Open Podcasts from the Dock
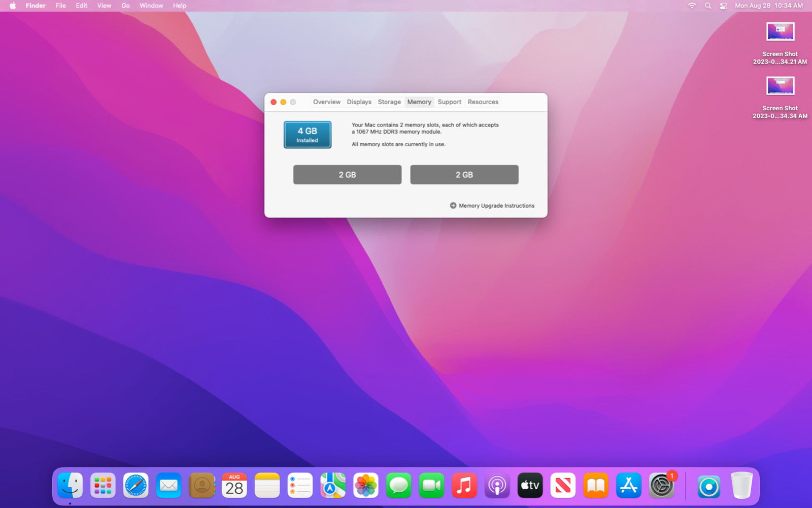 (x=497, y=486)
